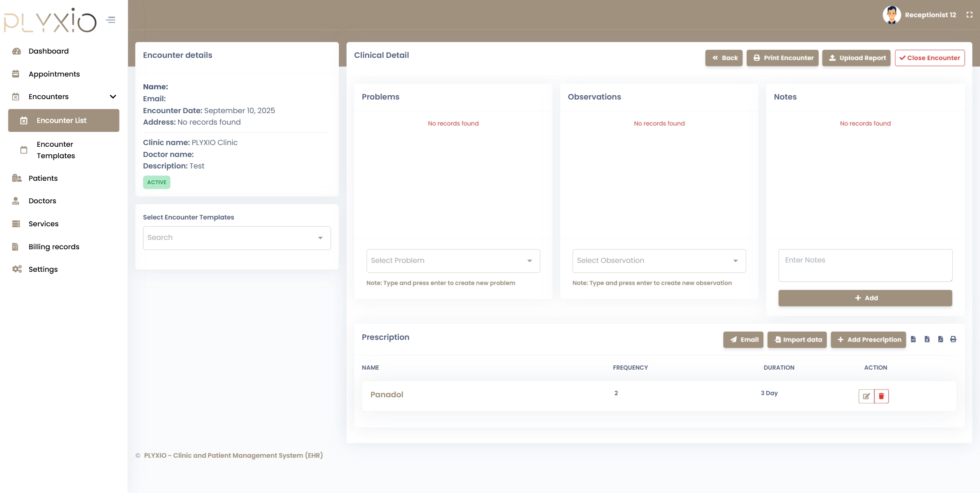This screenshot has height=493, width=980.
Task: Collapse the Encounters menu chevron
Action: click(x=113, y=97)
